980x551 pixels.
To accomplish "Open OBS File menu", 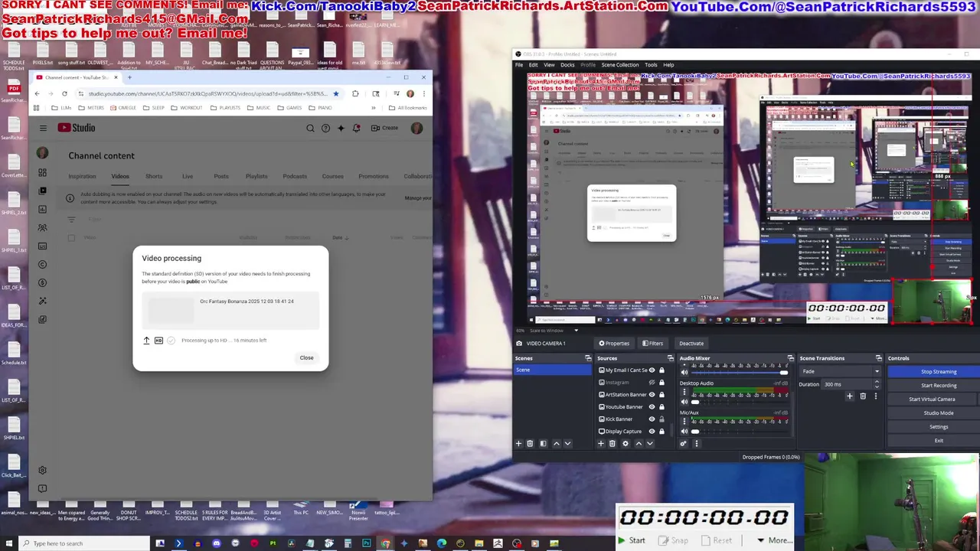I will (x=519, y=65).
